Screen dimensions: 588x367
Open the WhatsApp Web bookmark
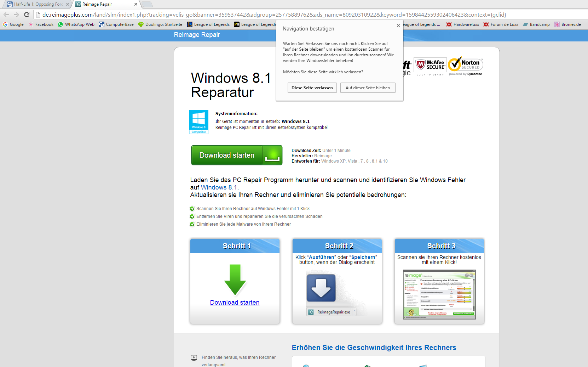click(x=76, y=24)
